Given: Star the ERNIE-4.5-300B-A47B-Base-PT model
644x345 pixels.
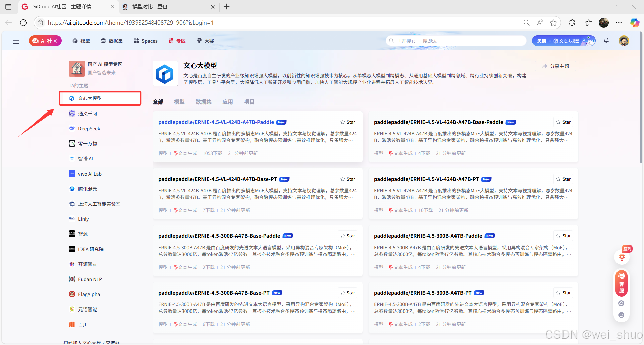Looking at the screenshot, I should click(x=347, y=293).
